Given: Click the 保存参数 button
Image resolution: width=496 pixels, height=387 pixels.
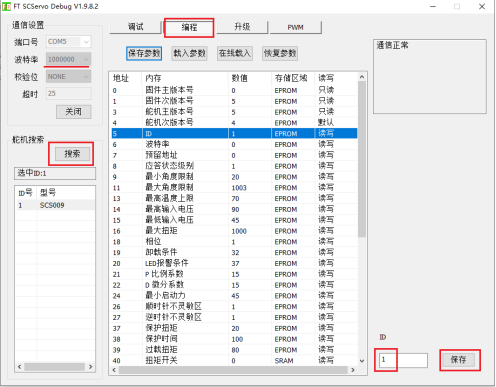Looking at the screenshot, I should 144,53.
